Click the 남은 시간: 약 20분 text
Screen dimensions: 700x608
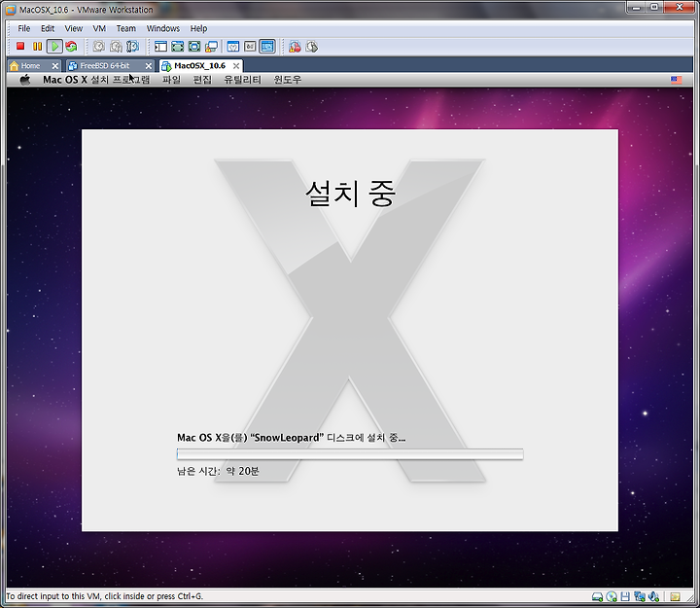[218, 471]
